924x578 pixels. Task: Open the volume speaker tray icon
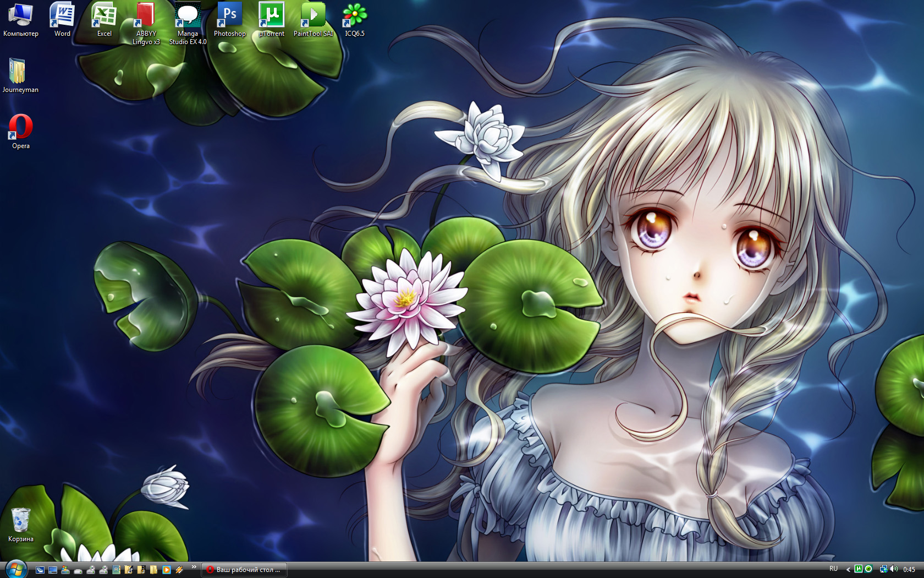[894, 569]
